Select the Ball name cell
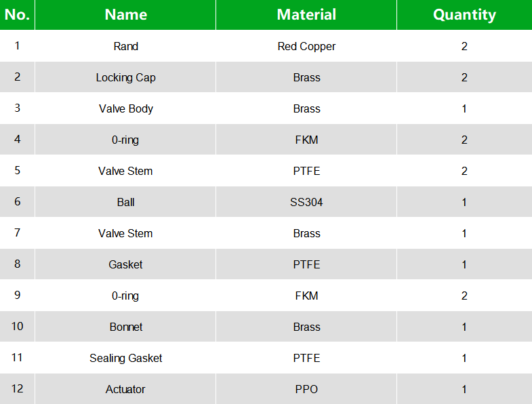The image size is (532, 404). (x=125, y=202)
